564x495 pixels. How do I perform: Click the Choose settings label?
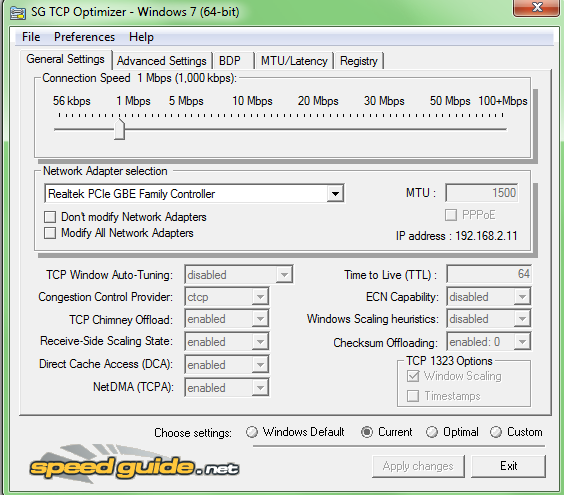(193, 432)
